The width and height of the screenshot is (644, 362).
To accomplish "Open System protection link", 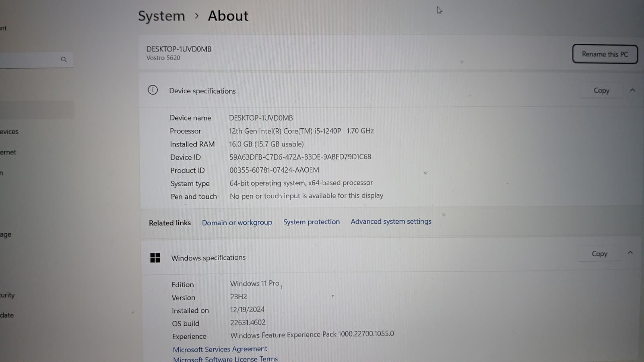I will (312, 222).
